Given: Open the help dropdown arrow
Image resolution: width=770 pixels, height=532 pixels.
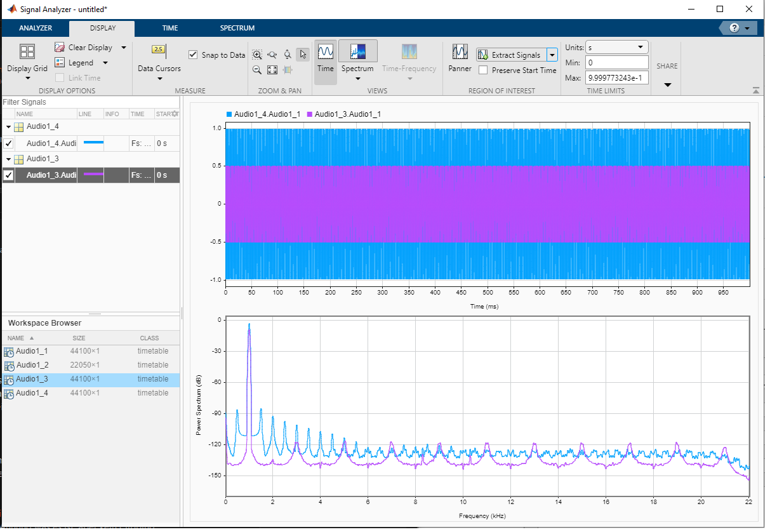Looking at the screenshot, I should click(x=748, y=29).
